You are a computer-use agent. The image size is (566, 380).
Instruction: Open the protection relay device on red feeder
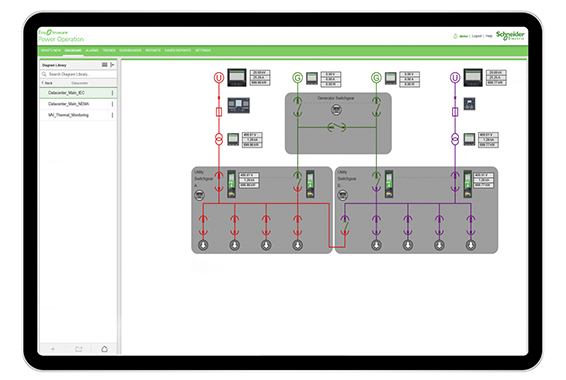[x=239, y=105]
